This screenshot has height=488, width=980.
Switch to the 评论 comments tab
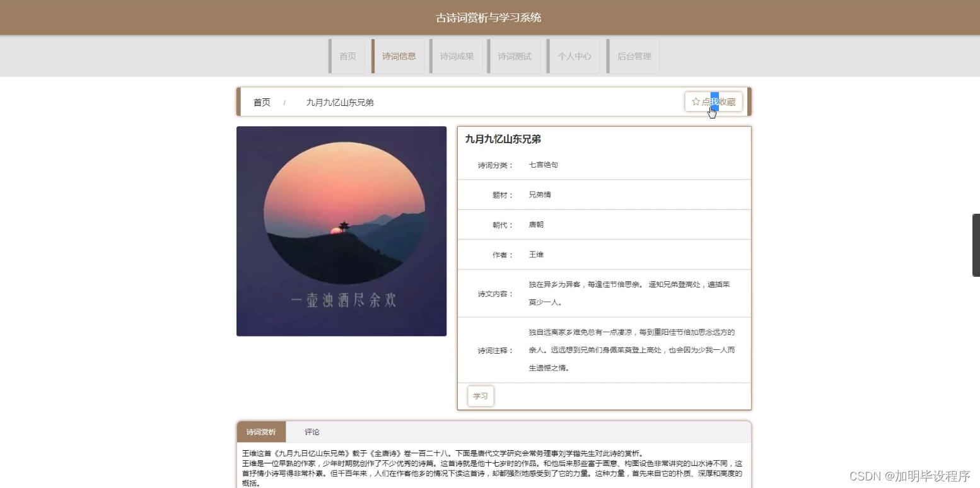[312, 432]
